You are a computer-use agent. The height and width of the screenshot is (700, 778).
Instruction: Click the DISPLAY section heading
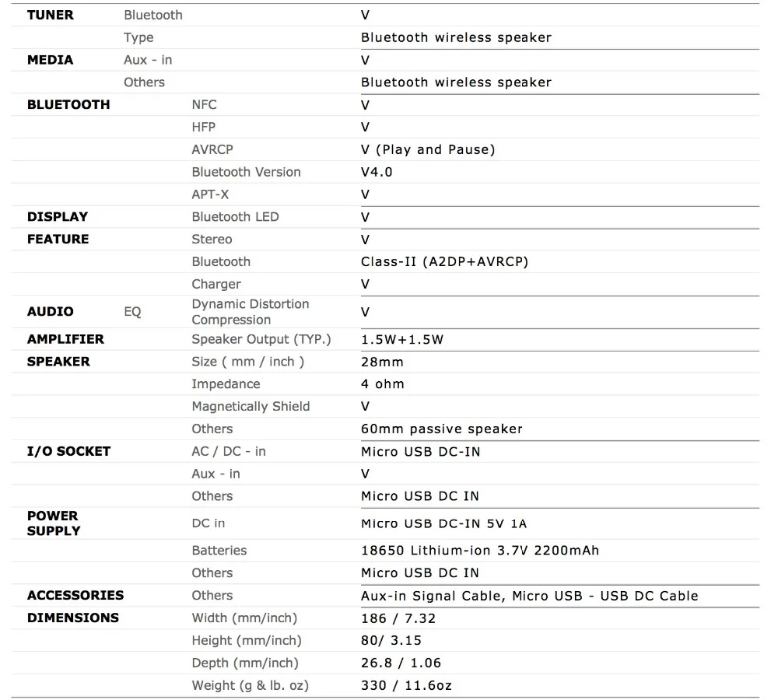tap(58, 217)
